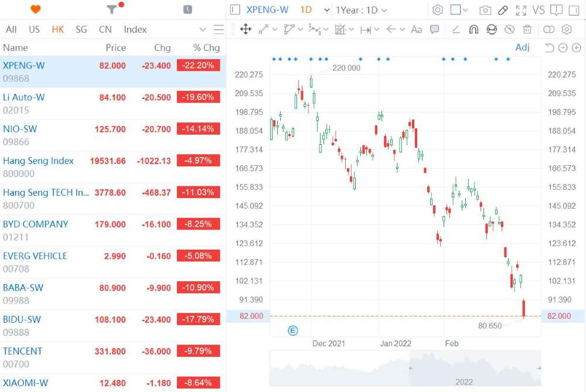The height and width of the screenshot is (392, 586).
Task: Open the stock filter funnel
Action: (x=112, y=9)
